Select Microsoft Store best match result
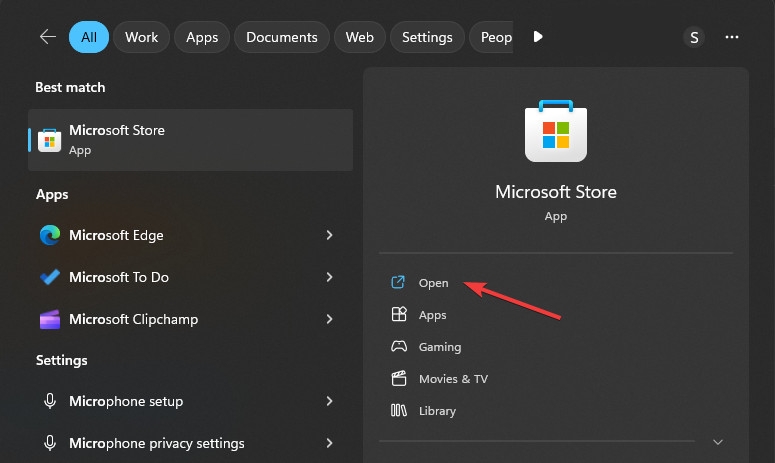775x463 pixels. pyautogui.click(x=190, y=140)
